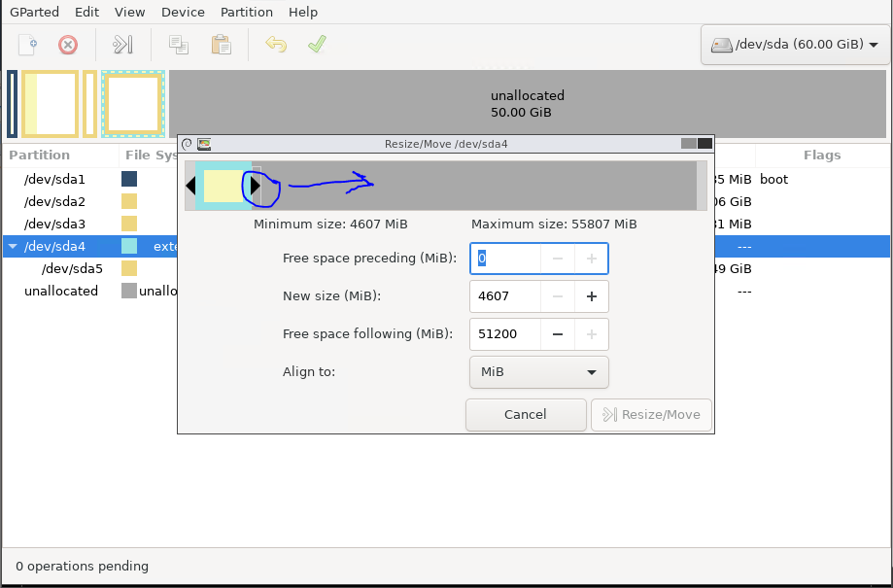This screenshot has height=588, width=893.
Task: Click the Minimum size: 4607 MiB label
Action: coord(330,225)
